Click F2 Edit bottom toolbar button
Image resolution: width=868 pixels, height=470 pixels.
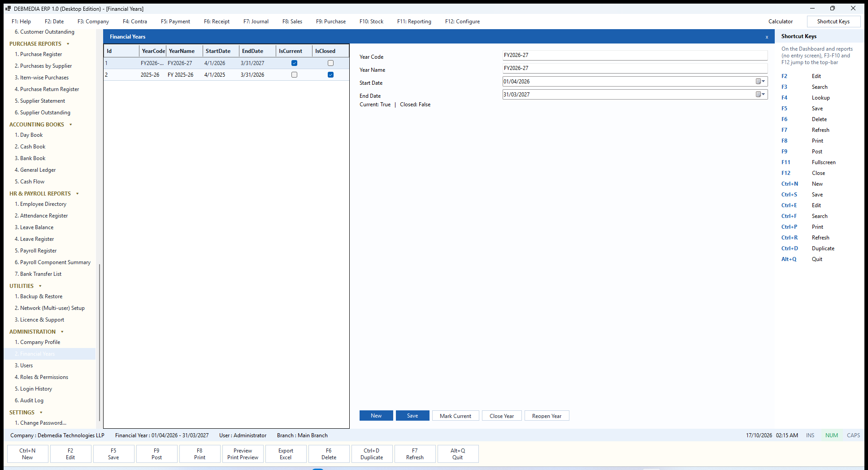(x=70, y=454)
